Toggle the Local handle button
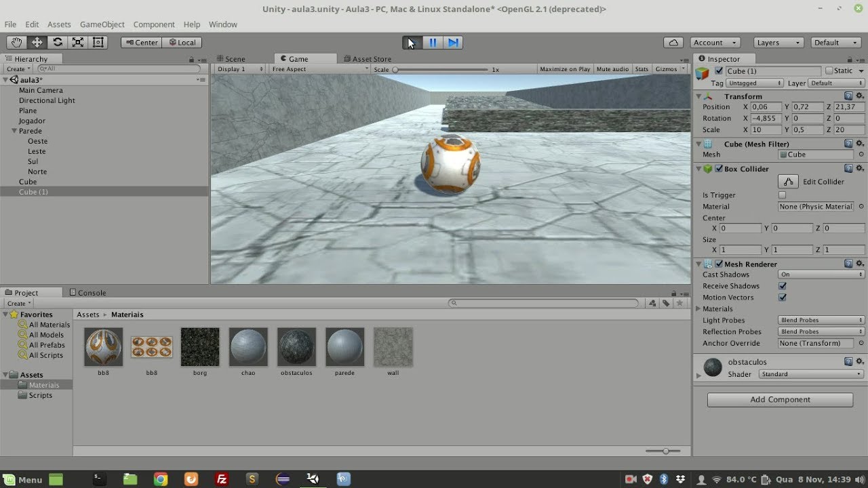868x488 pixels. coord(181,42)
